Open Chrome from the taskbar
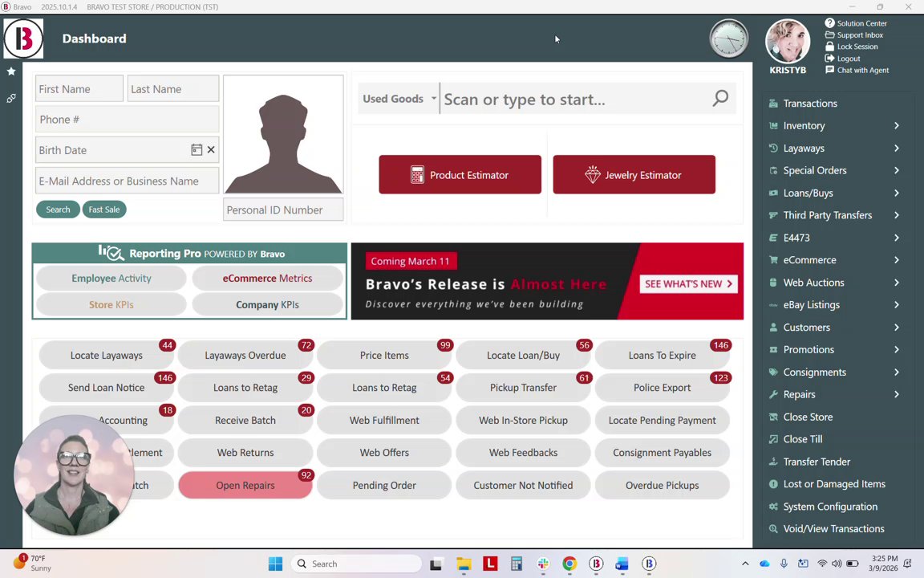The height and width of the screenshot is (578, 924). (x=569, y=564)
